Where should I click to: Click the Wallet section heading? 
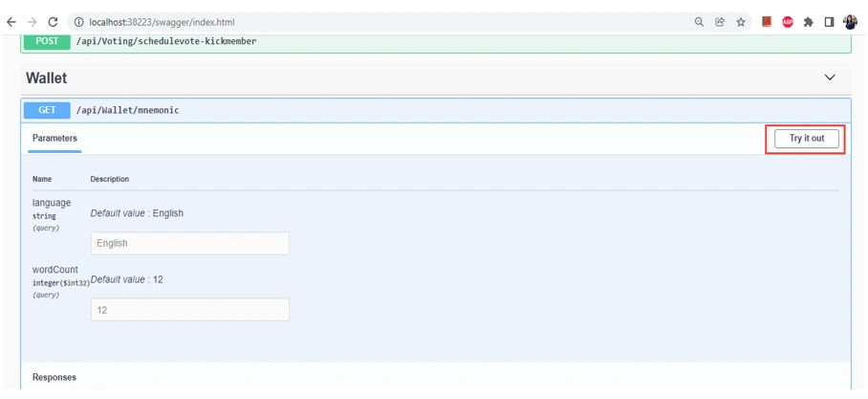47,78
